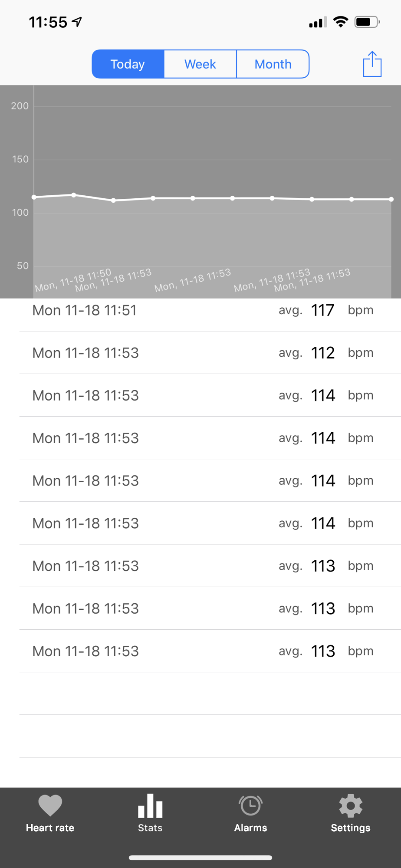Tap the share export icon
Viewport: 401px width, 868px height.
point(372,64)
